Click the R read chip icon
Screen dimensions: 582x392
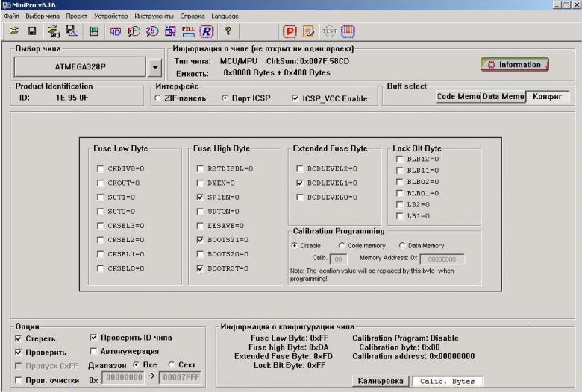(x=207, y=31)
